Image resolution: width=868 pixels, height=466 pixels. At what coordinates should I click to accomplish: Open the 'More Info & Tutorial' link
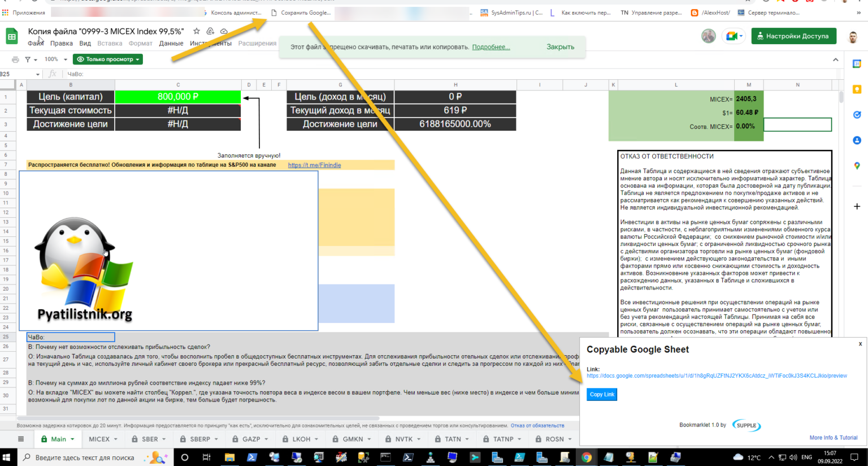(833, 438)
